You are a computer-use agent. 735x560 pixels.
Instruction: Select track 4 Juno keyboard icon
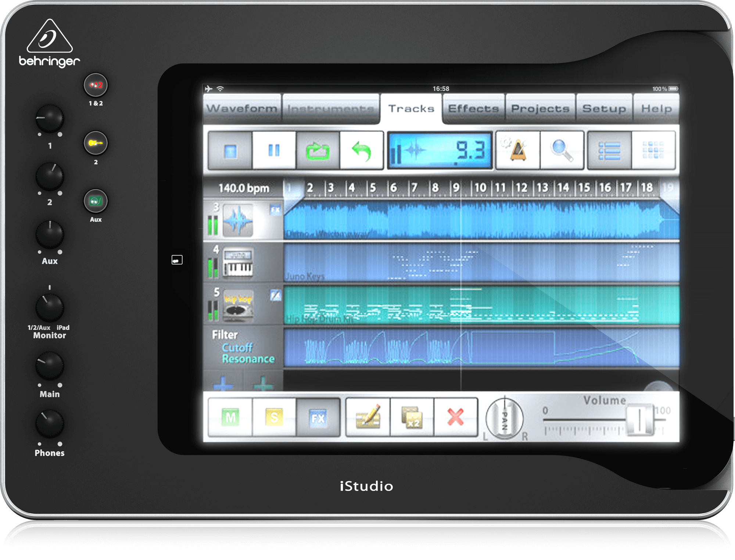238,263
